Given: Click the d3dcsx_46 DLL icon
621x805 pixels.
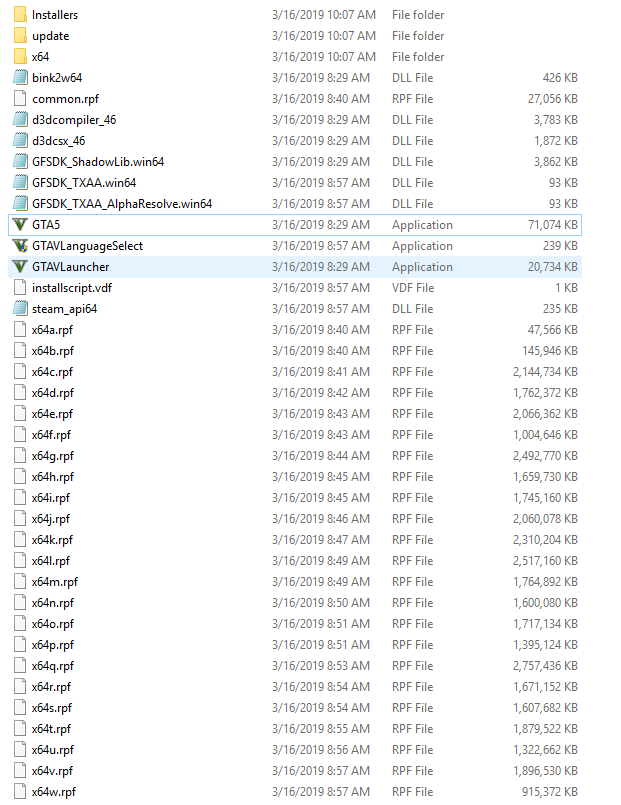Looking at the screenshot, I should pos(20,141).
